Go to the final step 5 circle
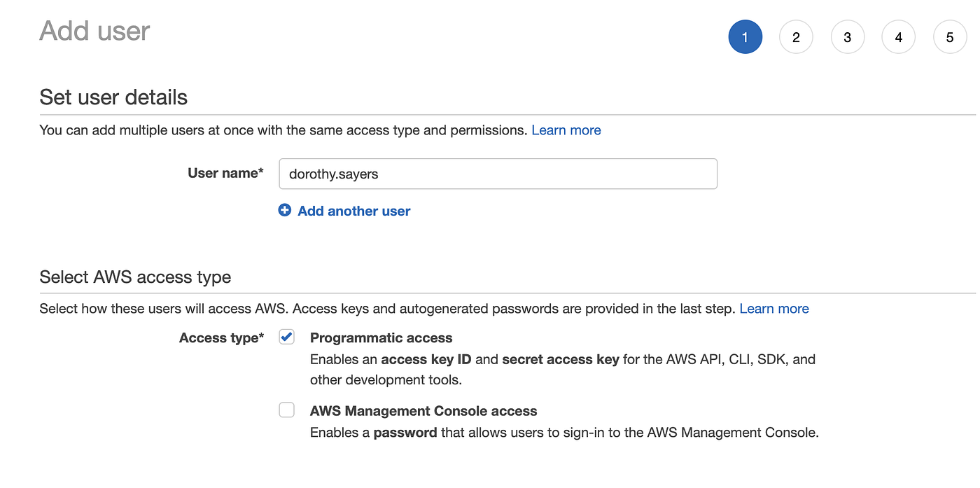Image resolution: width=980 pixels, height=488 pixels. [950, 36]
